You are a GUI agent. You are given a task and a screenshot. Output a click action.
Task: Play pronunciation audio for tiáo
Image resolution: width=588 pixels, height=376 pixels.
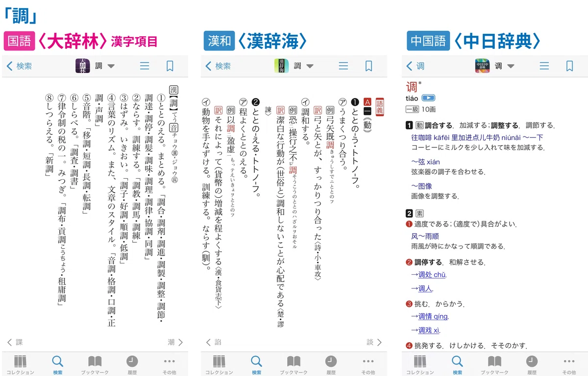pyautogui.click(x=429, y=98)
